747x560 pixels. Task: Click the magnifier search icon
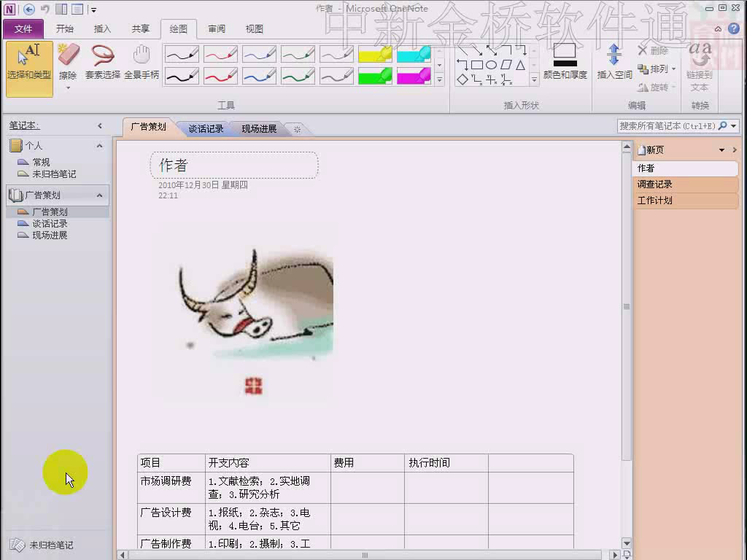pyautogui.click(x=723, y=125)
